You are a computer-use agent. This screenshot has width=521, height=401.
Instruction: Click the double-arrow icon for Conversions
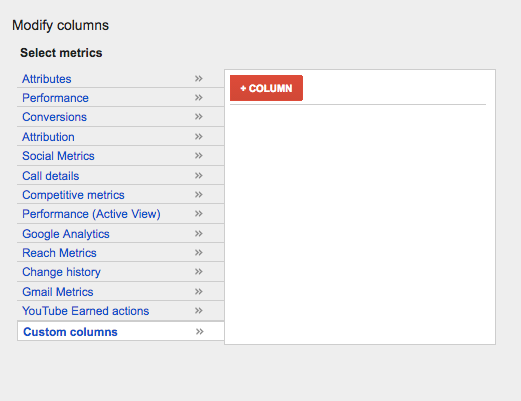click(199, 117)
